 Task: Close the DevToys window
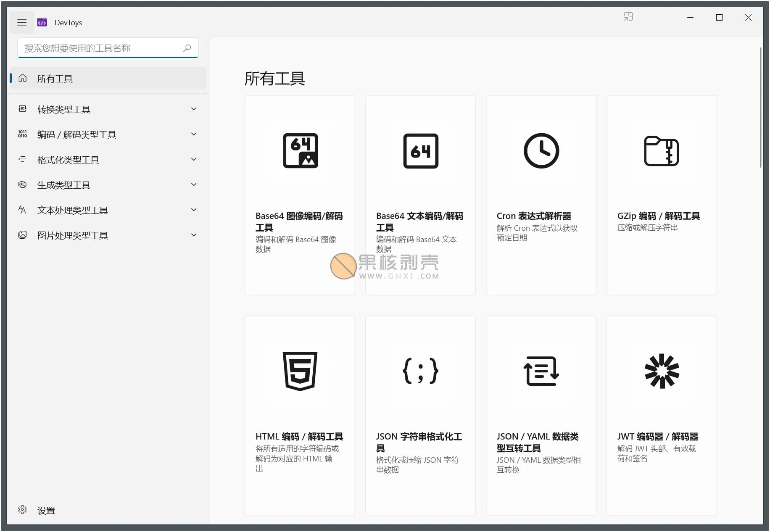[748, 17]
